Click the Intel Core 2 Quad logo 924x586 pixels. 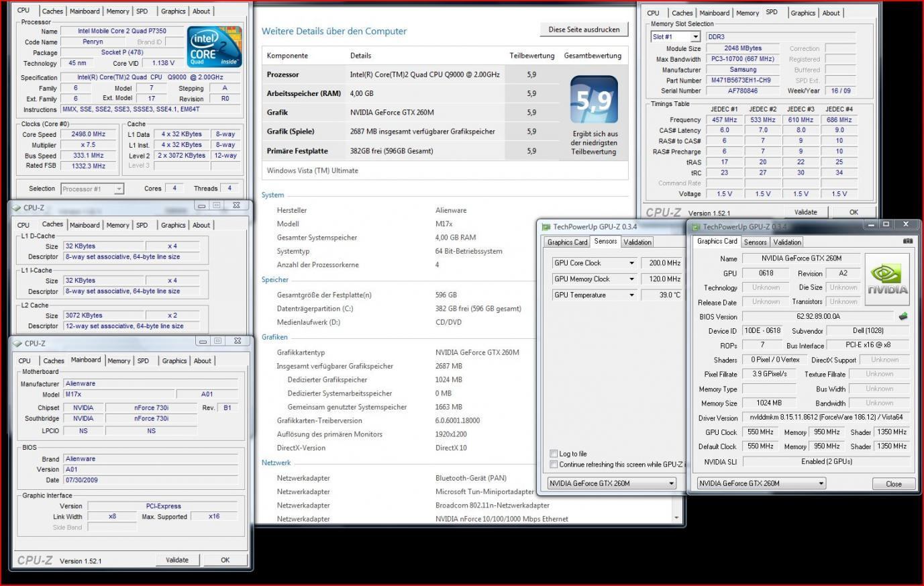[x=213, y=46]
